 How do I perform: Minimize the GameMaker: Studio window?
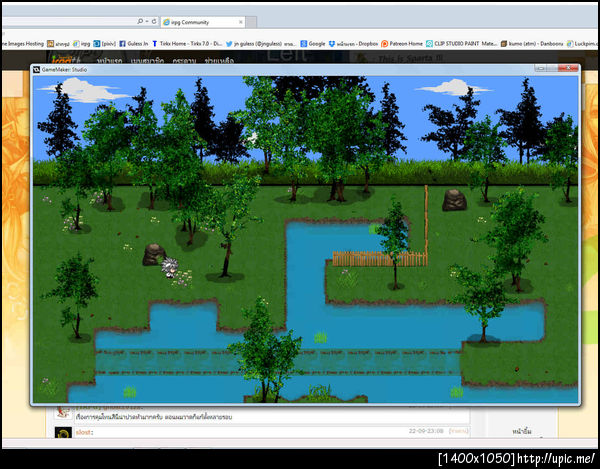(541, 68)
